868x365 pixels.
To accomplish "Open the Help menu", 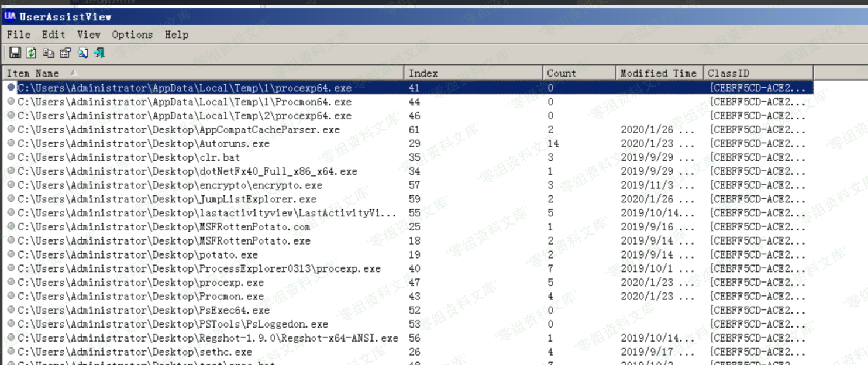I will 176,35.
